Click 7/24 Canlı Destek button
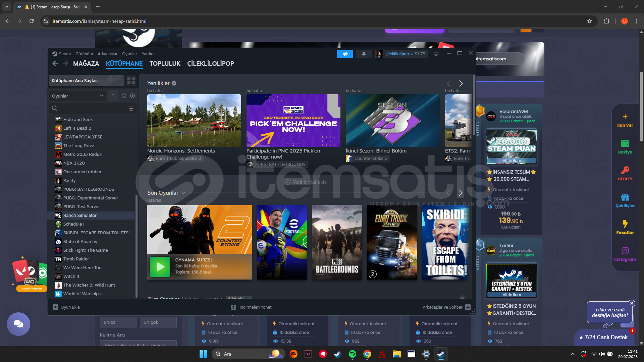 (x=603, y=338)
